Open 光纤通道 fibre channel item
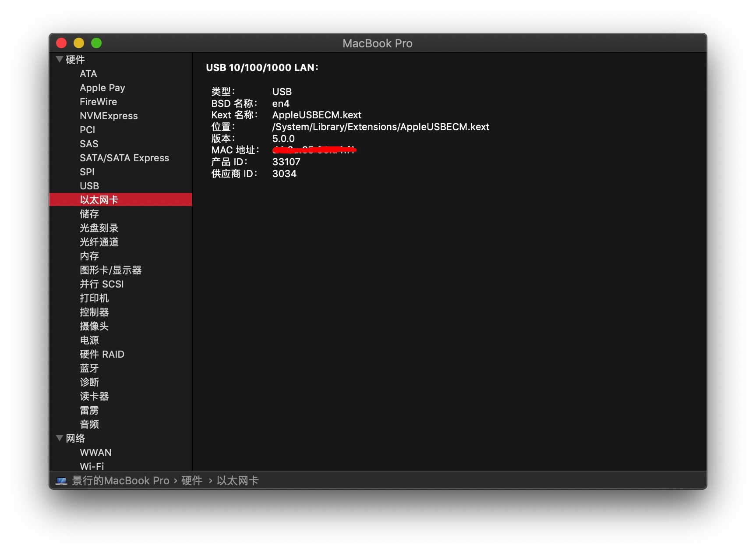 coord(99,242)
